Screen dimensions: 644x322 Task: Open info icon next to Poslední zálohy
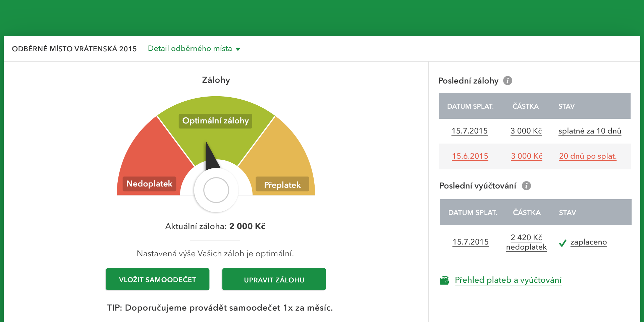507,80
